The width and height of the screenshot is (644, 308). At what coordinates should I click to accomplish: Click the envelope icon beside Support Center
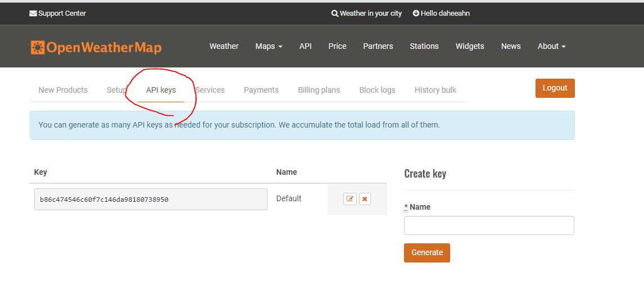(x=33, y=13)
